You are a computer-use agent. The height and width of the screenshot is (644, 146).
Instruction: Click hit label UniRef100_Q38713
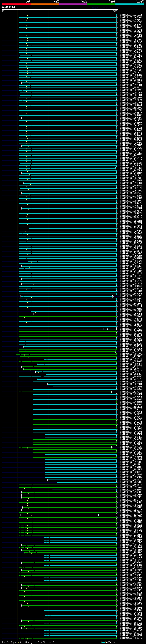pos(131,593)
